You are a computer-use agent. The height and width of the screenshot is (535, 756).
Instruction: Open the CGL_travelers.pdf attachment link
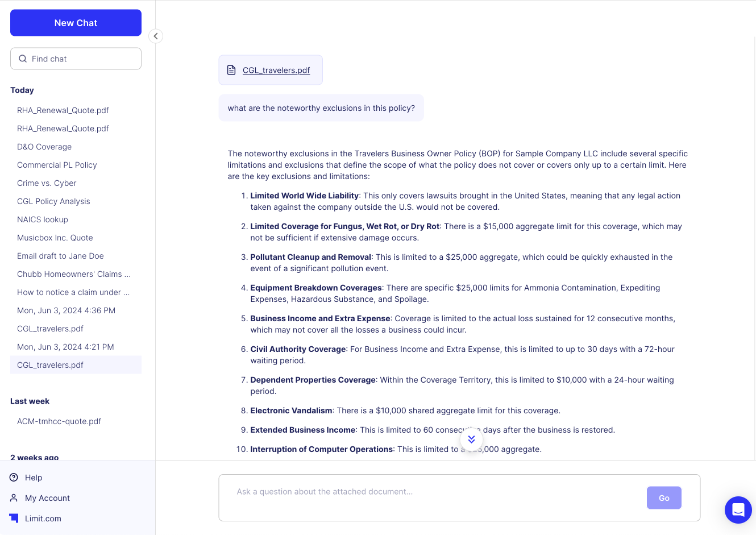coord(276,70)
